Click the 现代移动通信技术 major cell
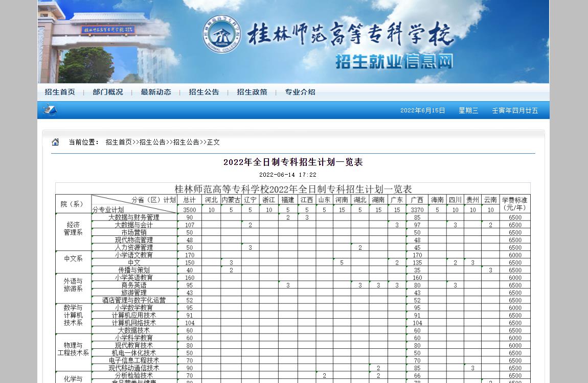This screenshot has width=588, height=383. pos(134,368)
